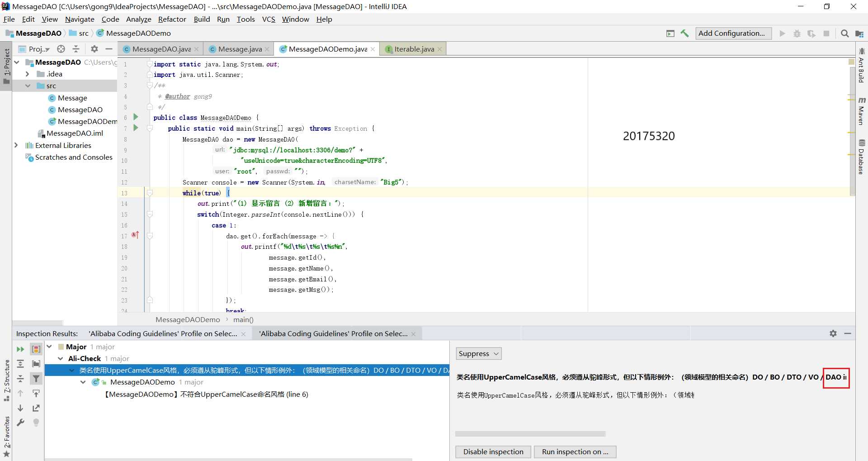
Task: Go to next problem down arrow
Action: click(20, 408)
